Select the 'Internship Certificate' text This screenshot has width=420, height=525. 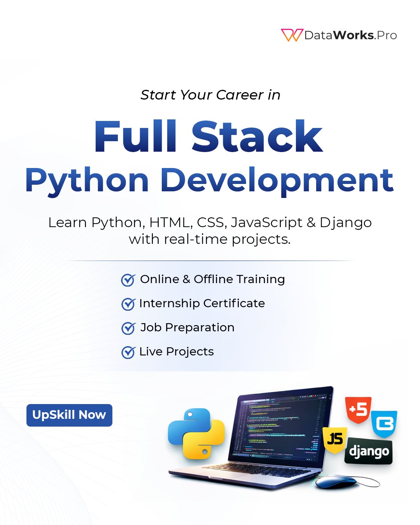point(202,303)
